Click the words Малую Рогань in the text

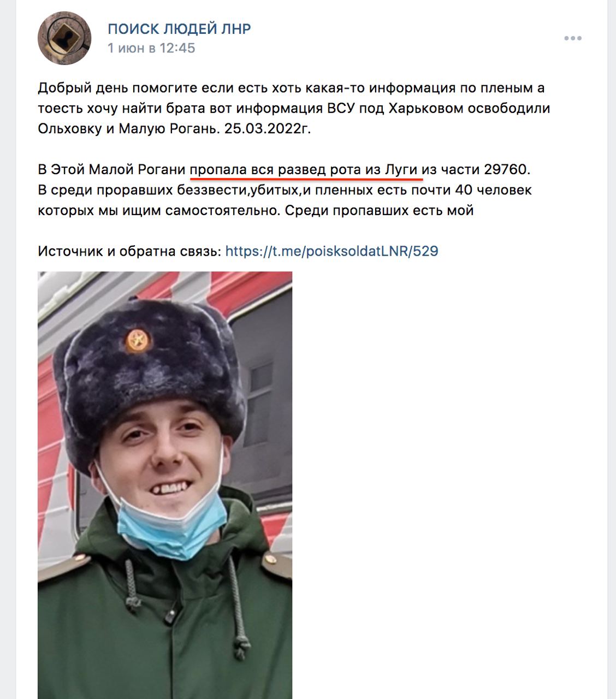[x=167, y=129]
